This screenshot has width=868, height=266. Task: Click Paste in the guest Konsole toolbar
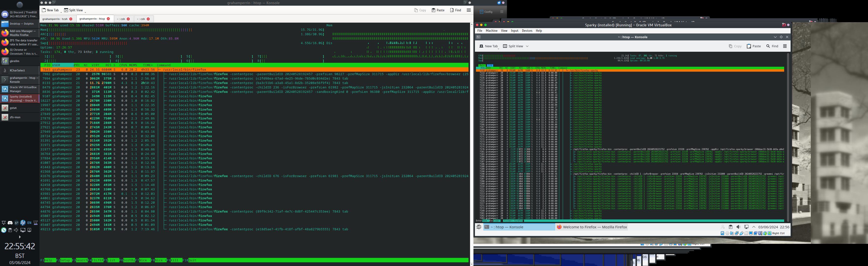754,46
